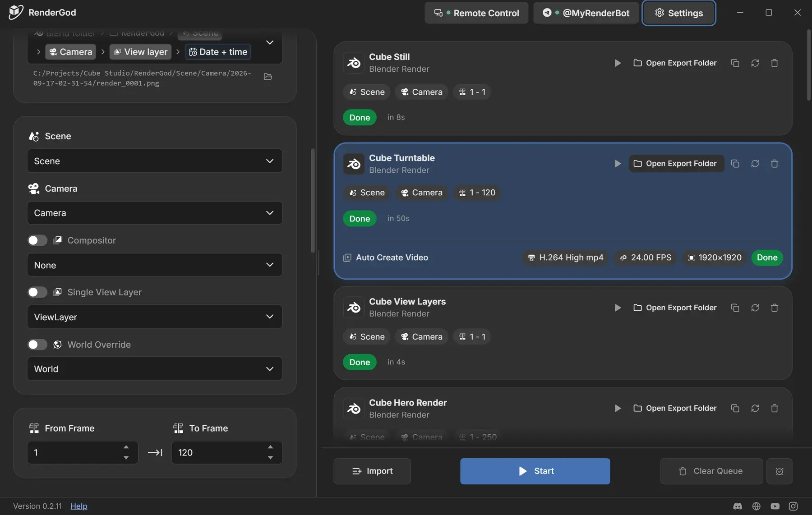Open the Settings tab

point(679,13)
